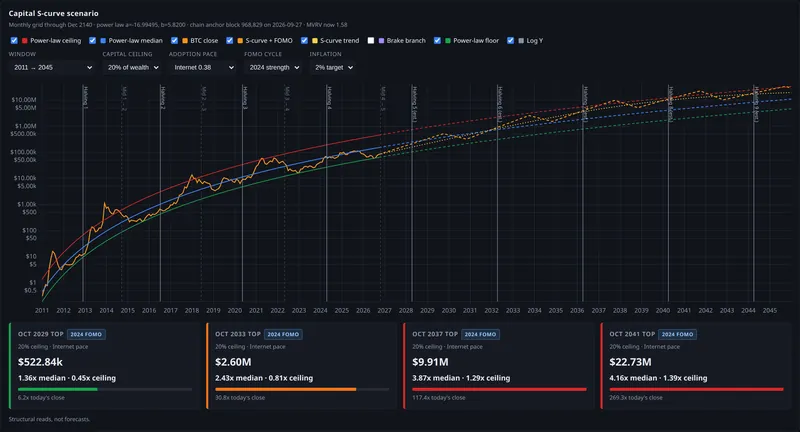This screenshot has width=800, height=432.
Task: Click the $100.00k y-axis label
Action: pyautogui.click(x=23, y=152)
